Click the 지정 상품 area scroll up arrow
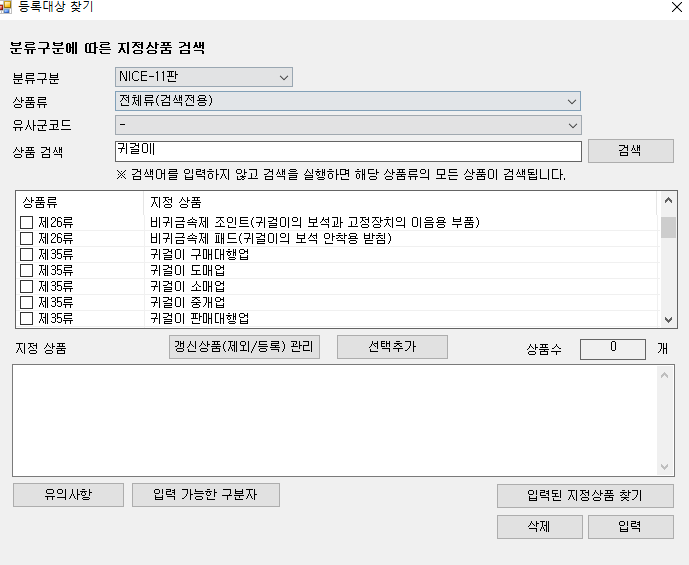The image size is (689, 565). tap(665, 375)
